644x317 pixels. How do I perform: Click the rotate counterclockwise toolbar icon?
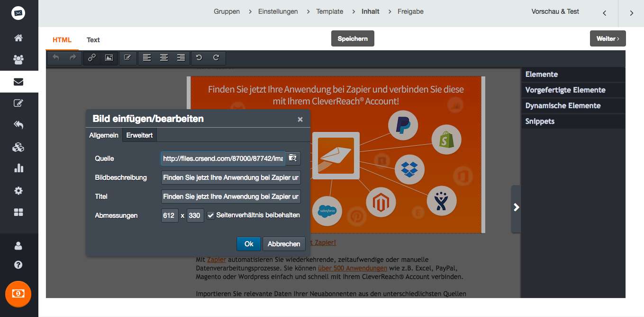(199, 57)
